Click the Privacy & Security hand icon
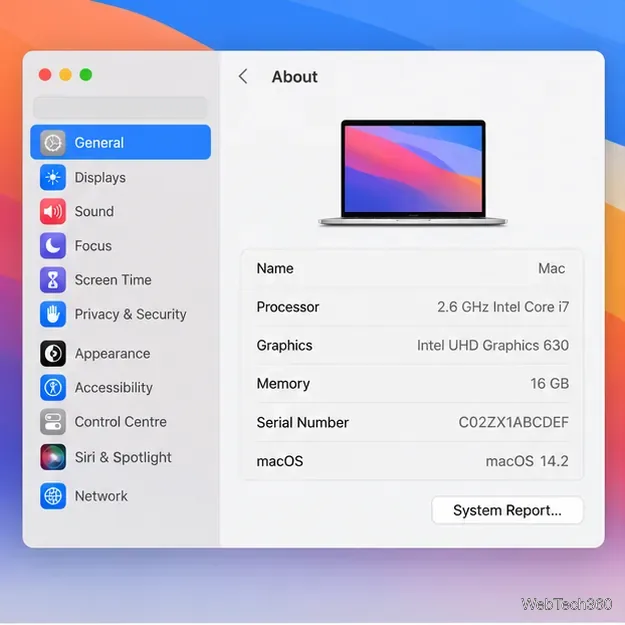The height and width of the screenshot is (625, 625). click(53, 314)
